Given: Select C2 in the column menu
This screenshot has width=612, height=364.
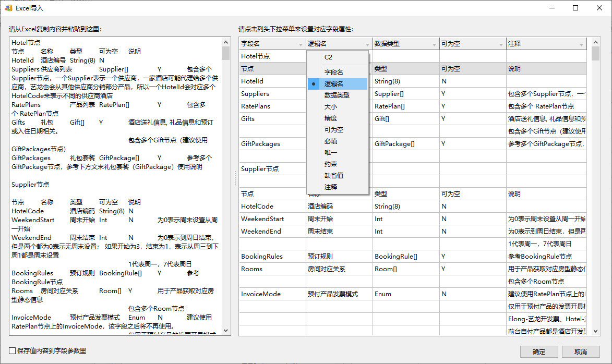Looking at the screenshot, I should [x=338, y=57].
